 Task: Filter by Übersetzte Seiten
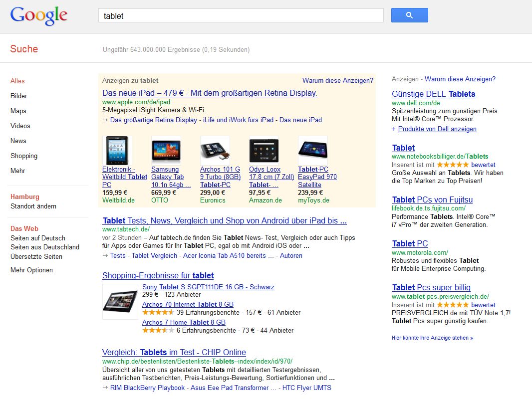[x=36, y=257]
